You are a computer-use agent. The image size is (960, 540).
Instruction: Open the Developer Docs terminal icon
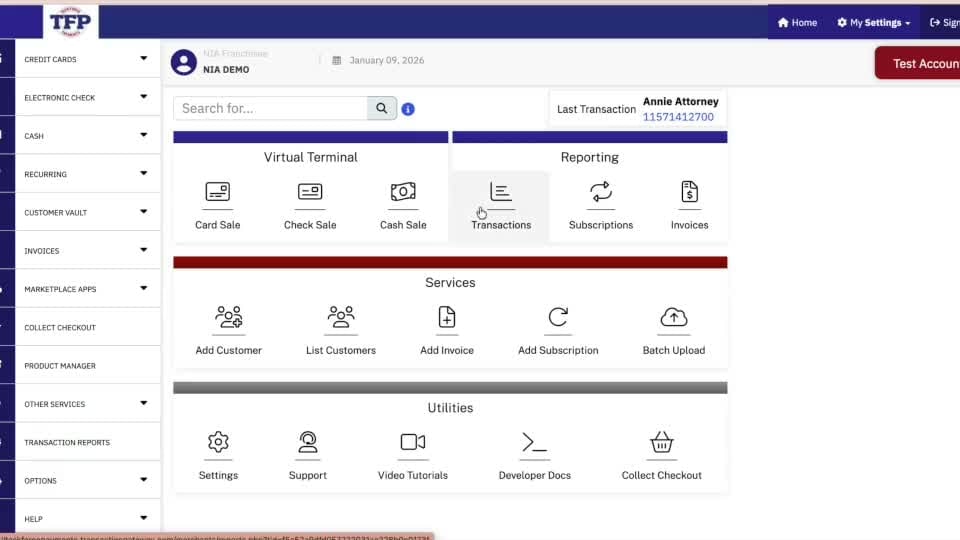pyautogui.click(x=534, y=442)
